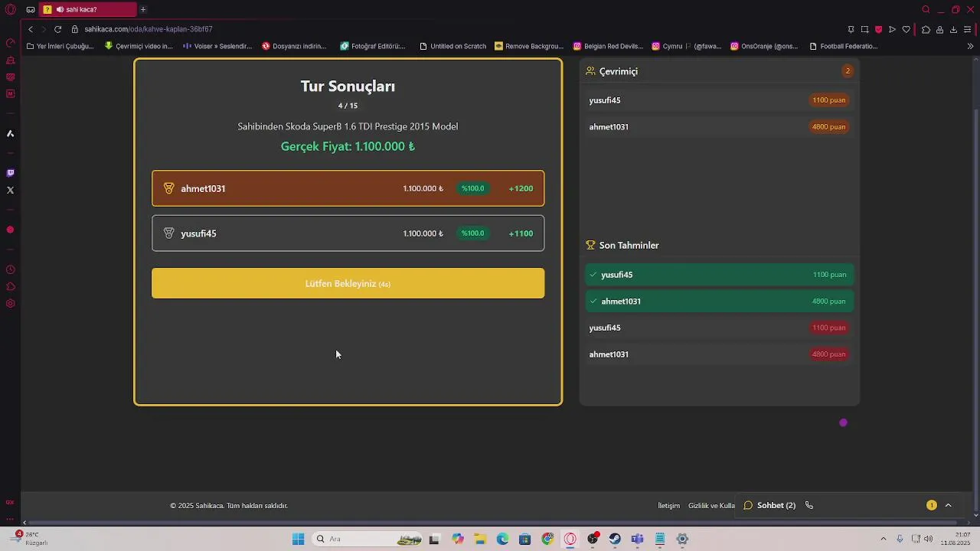
Task: Click the pin icon in address bar
Action: [x=851, y=29]
